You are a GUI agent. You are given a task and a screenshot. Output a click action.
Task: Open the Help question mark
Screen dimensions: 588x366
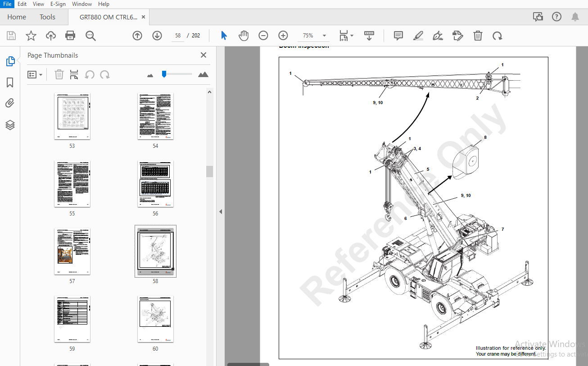[556, 17]
